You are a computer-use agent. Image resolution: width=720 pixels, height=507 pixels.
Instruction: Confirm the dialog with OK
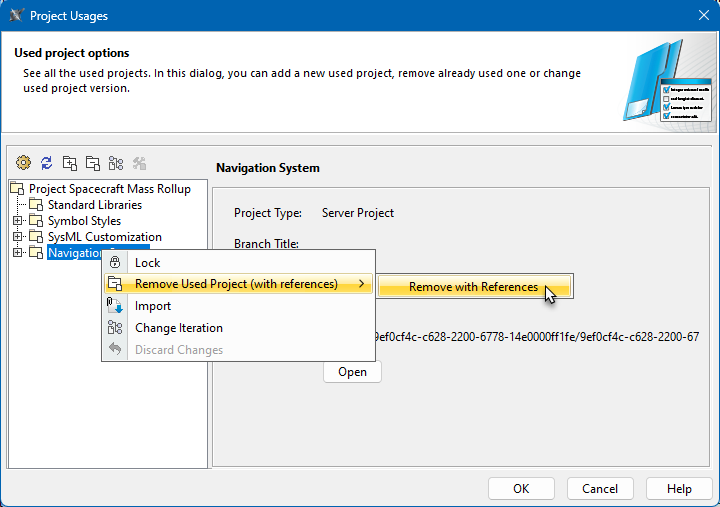521,489
